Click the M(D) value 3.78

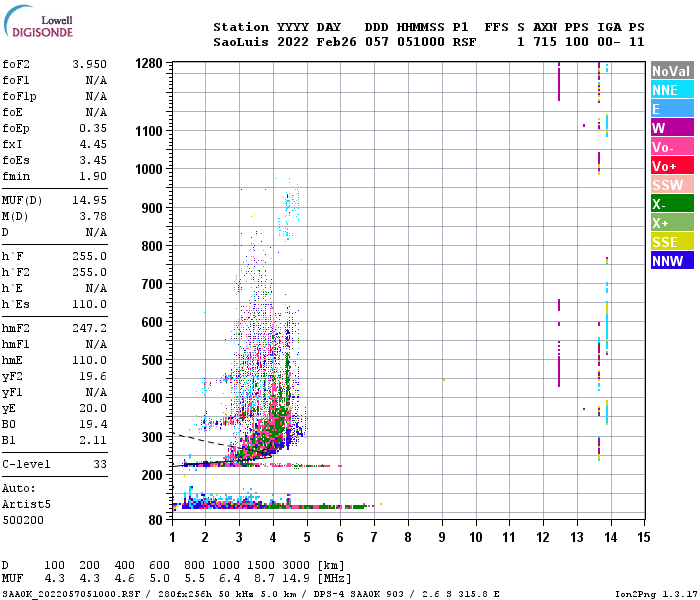point(93,216)
